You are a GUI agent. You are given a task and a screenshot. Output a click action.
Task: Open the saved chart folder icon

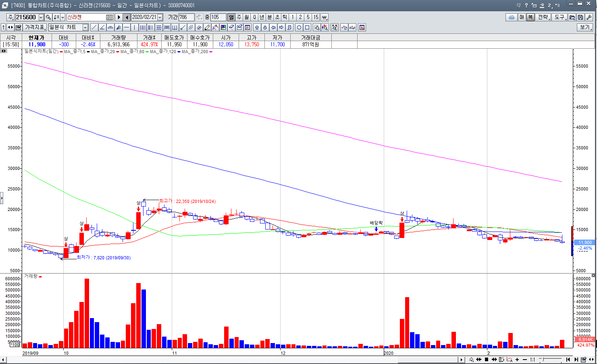(x=572, y=17)
